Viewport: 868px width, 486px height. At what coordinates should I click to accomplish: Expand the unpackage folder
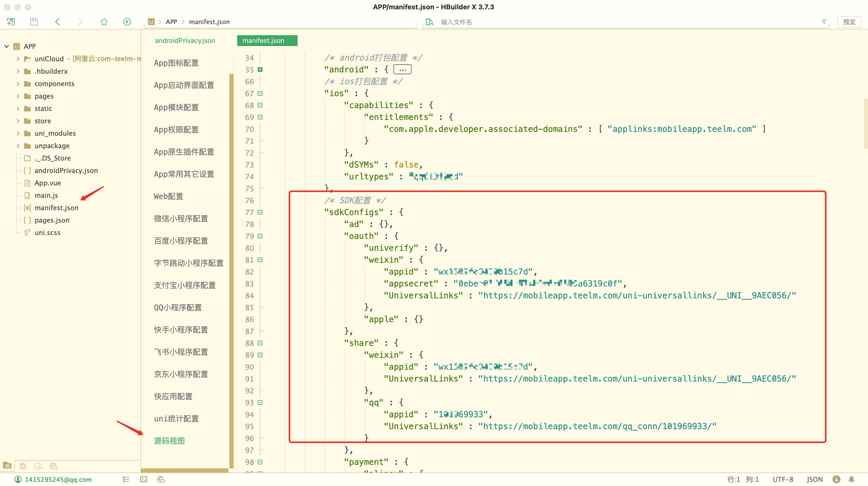pyautogui.click(x=18, y=146)
